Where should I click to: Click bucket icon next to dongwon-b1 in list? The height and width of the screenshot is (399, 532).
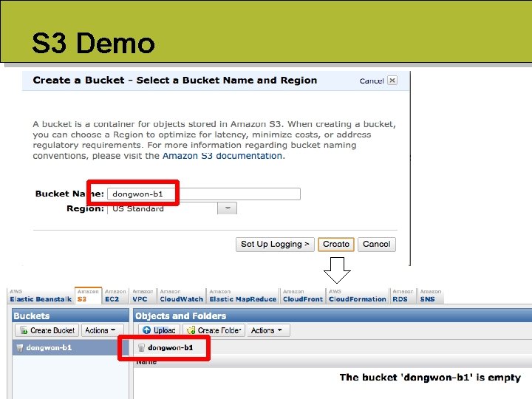click(x=20, y=348)
